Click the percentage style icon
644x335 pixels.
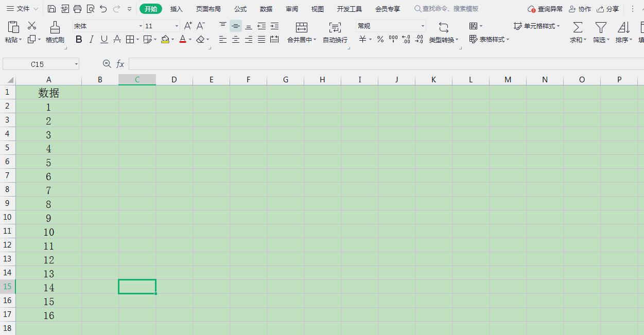pos(380,39)
